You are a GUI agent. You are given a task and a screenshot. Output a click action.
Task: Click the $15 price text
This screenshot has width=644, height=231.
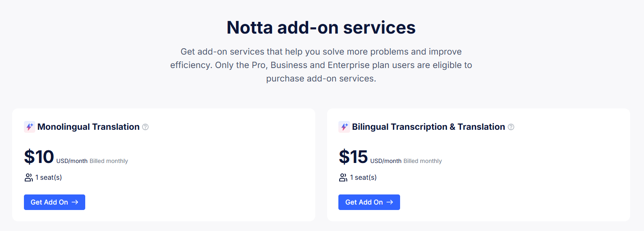[353, 157]
